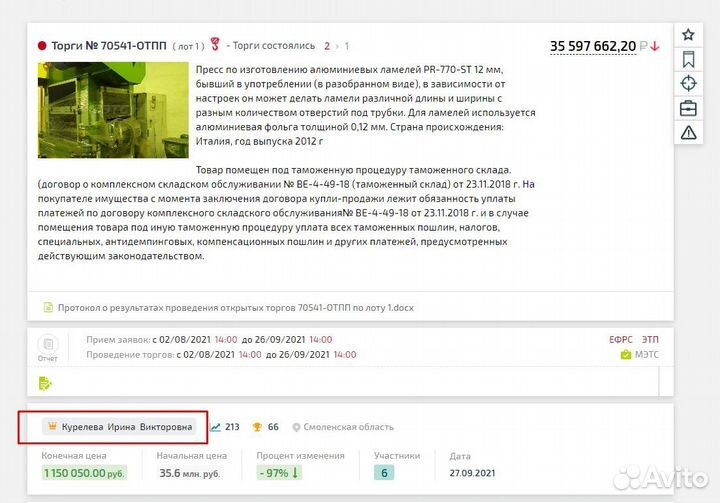The height and width of the screenshot is (503, 720).
Task: Open the protocol docx file link
Action: click(236, 308)
